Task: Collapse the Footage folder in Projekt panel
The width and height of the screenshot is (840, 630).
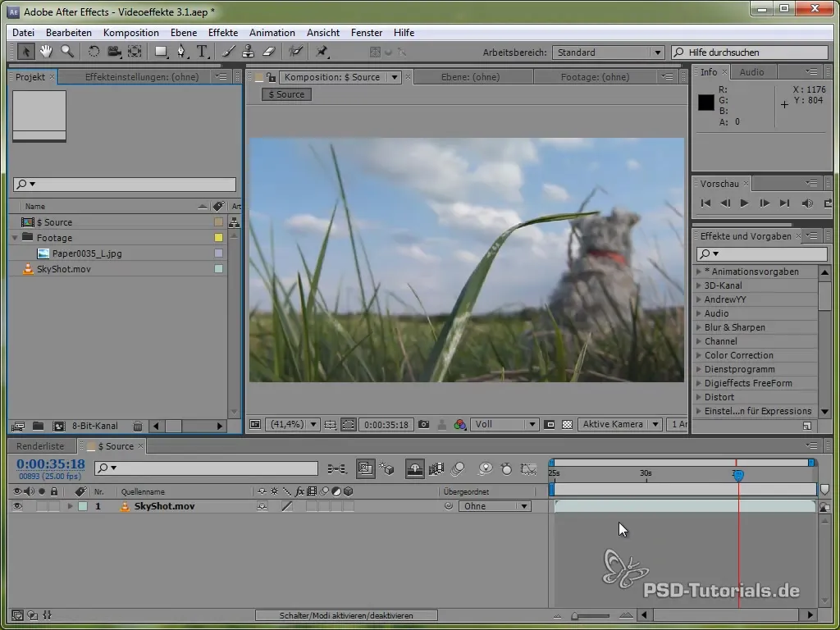Action: tap(15, 237)
